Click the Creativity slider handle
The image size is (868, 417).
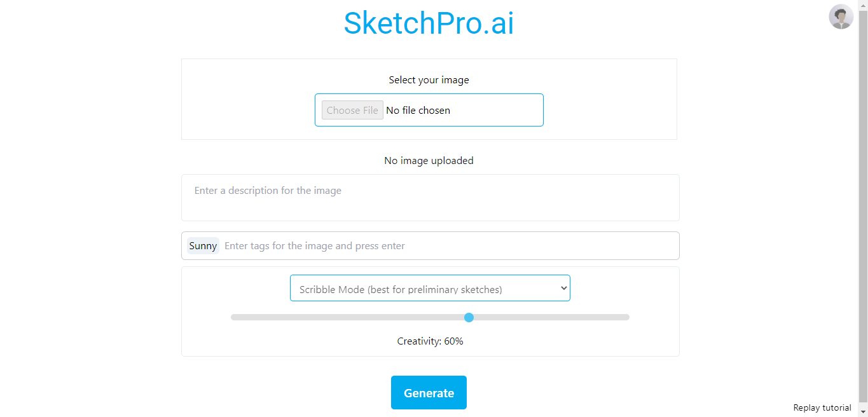(x=469, y=317)
